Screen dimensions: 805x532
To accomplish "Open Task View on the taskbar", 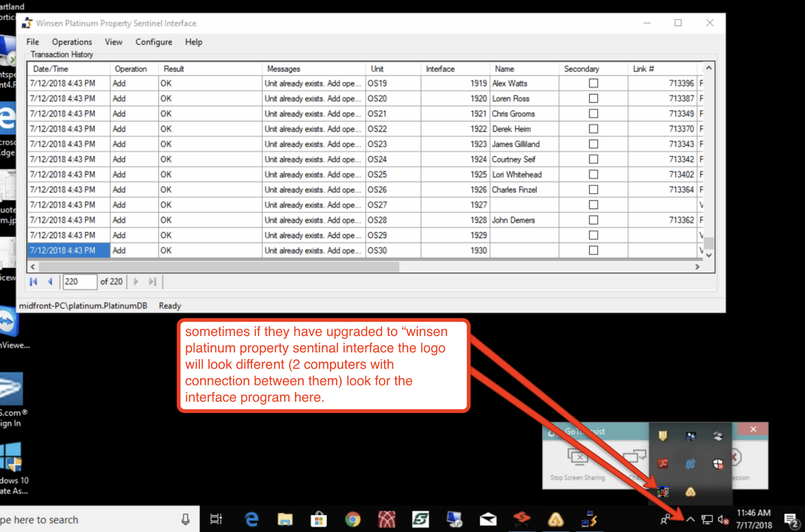I will (x=216, y=519).
